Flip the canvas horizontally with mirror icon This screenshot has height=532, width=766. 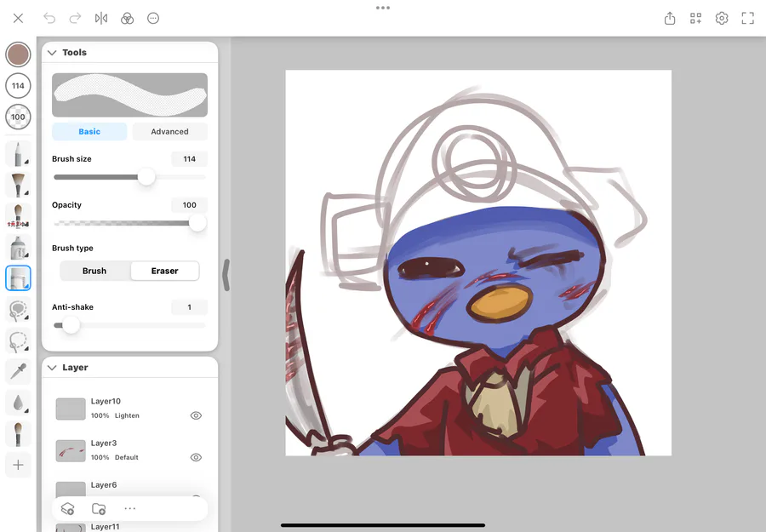(x=101, y=19)
